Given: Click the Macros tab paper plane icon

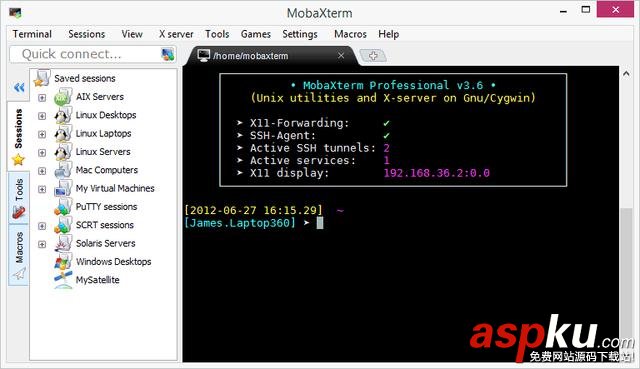Looking at the screenshot, I should click(19, 273).
